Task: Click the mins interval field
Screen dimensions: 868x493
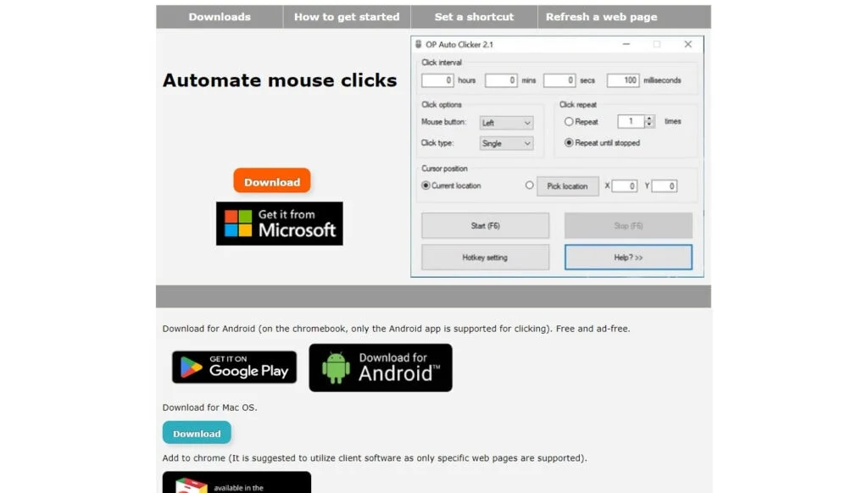Action: click(x=501, y=80)
